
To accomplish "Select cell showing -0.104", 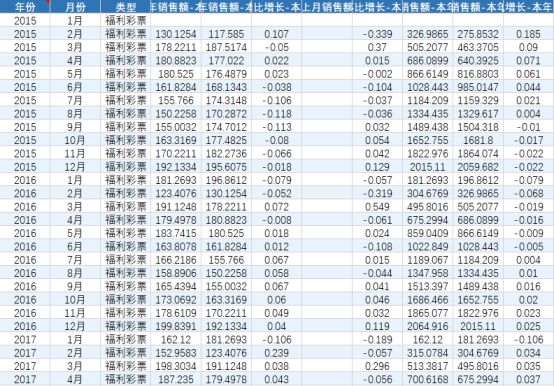I will click(x=377, y=87).
